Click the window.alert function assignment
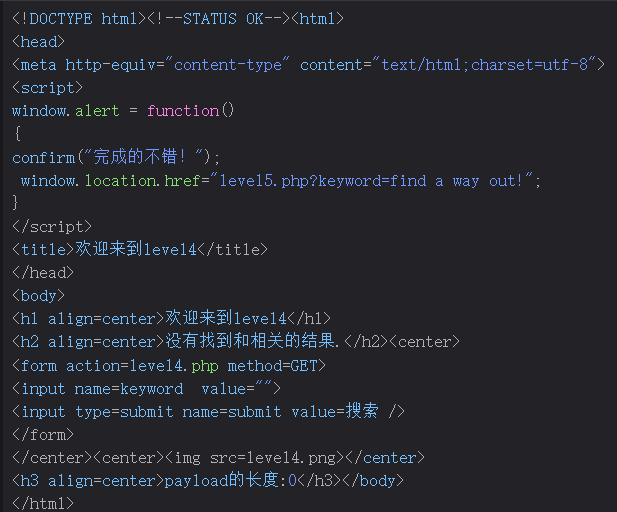This screenshot has height=512, width=617. pyautogui.click(x=75, y=110)
